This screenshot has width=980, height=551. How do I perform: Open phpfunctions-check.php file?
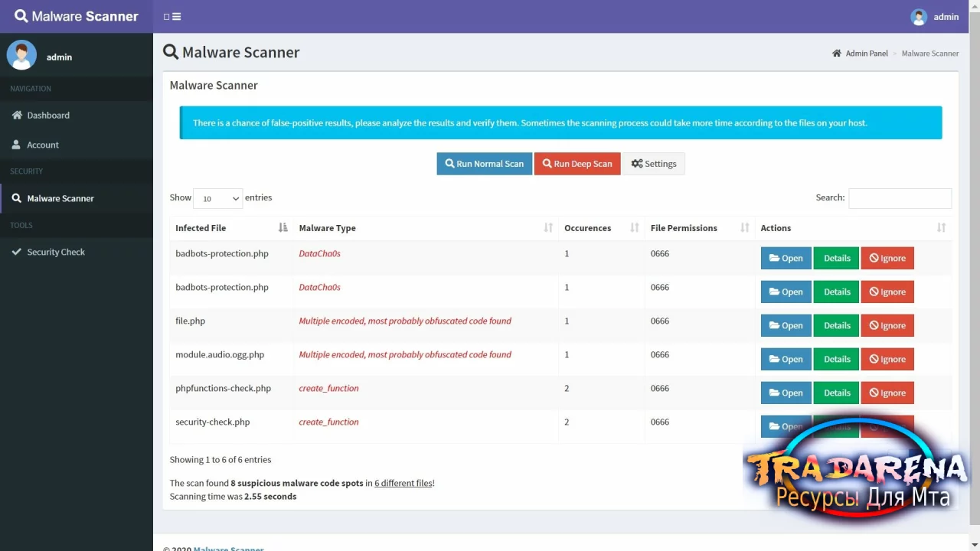pos(786,393)
